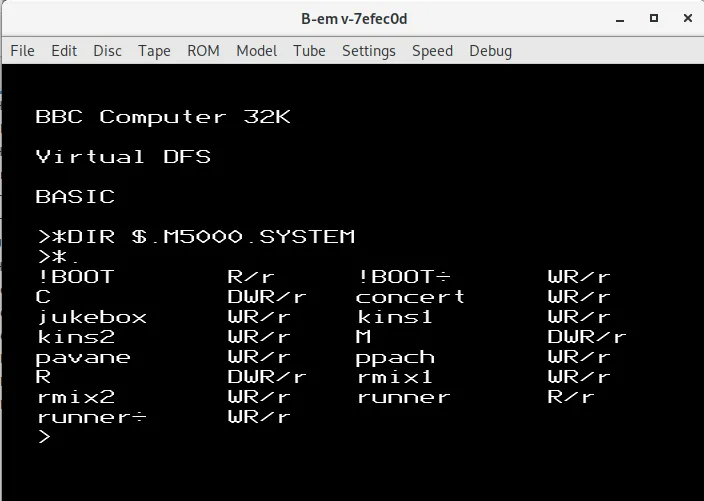Click the '*DIR $.M5000.SYSTEM' command line
This screenshot has width=704, height=501.
point(197,237)
